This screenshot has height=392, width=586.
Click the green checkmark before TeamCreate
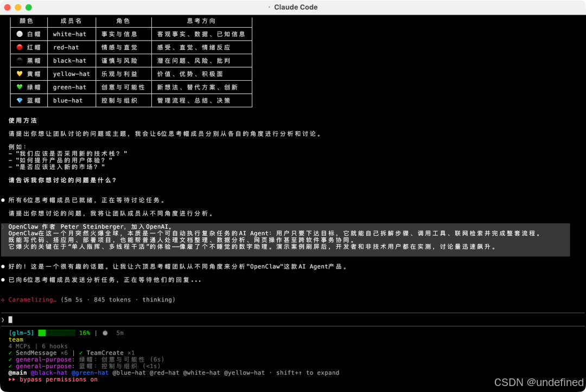(x=81, y=353)
